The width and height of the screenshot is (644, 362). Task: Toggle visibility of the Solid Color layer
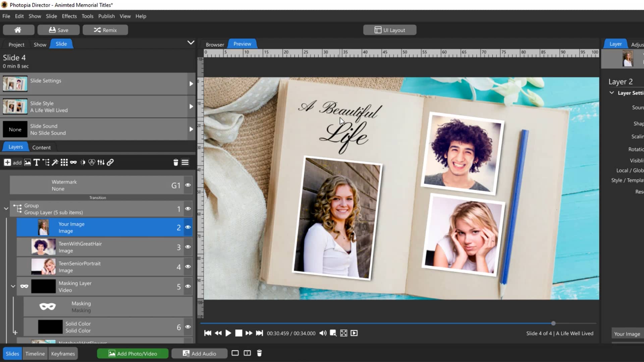188,327
